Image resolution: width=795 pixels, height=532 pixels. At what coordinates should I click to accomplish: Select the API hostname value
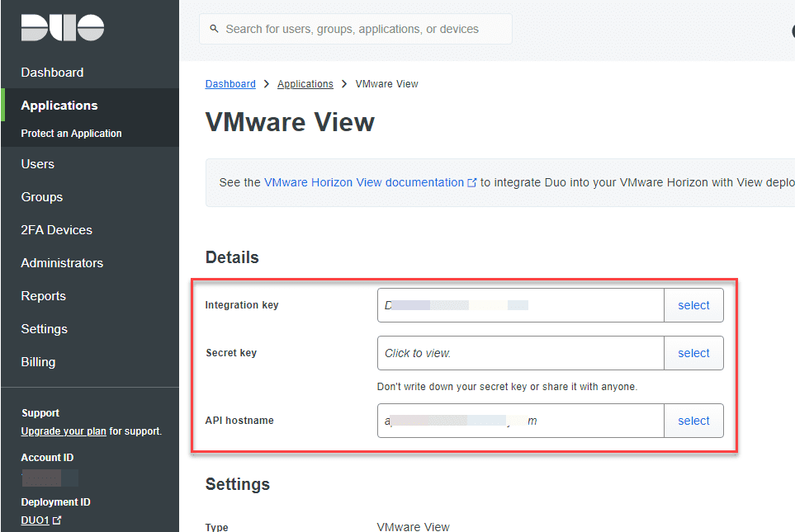click(x=693, y=421)
